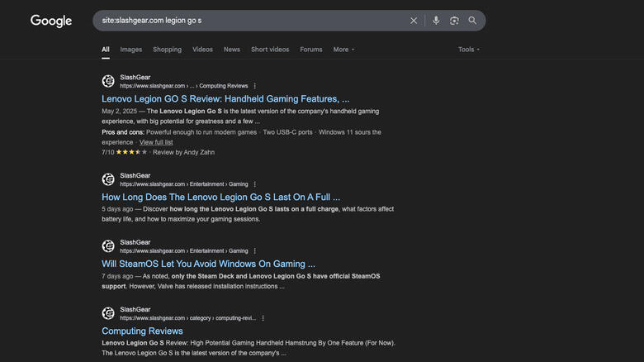Submit search with magnifying glass icon
The height and width of the screenshot is (362, 644).
pyautogui.click(x=472, y=21)
